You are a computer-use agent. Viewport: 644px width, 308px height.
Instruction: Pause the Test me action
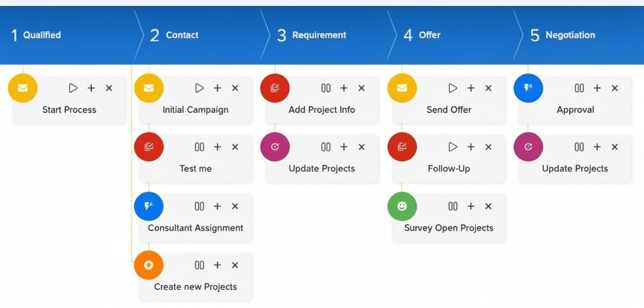pyautogui.click(x=199, y=147)
